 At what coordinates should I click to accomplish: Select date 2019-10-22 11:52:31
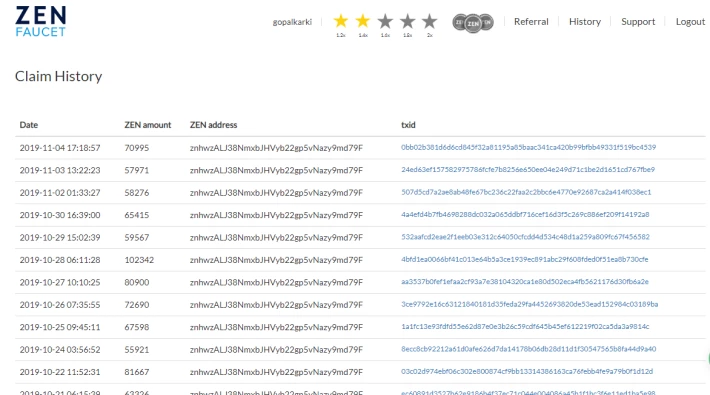coord(60,372)
